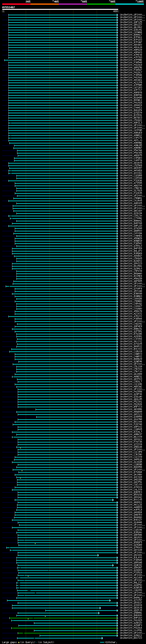Select hit label UniRef100_B3MQ69
Viewport: 146px width, 644px height.
click(x=131, y=253)
